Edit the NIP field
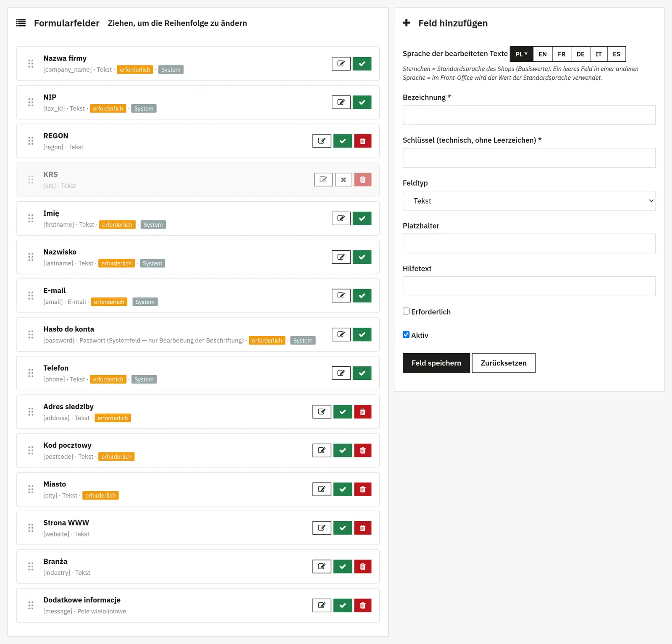Viewport: 672px width, 644px height. tap(341, 103)
